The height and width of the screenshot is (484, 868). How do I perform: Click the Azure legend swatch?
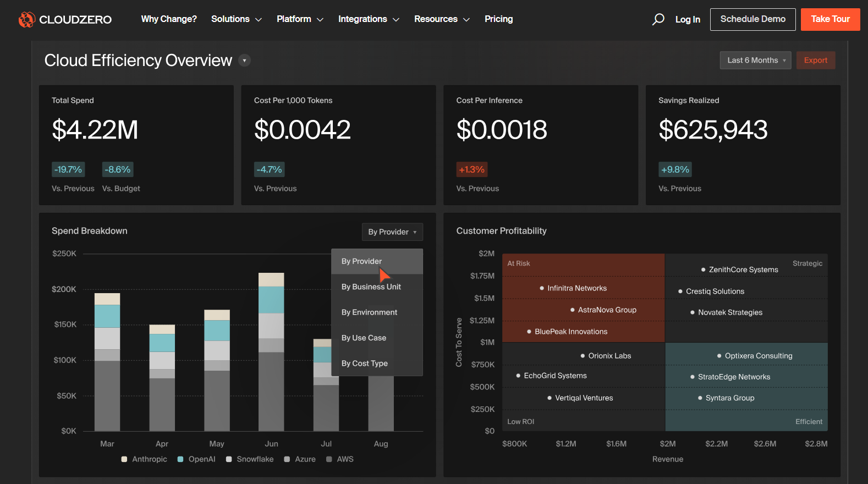[x=287, y=459]
